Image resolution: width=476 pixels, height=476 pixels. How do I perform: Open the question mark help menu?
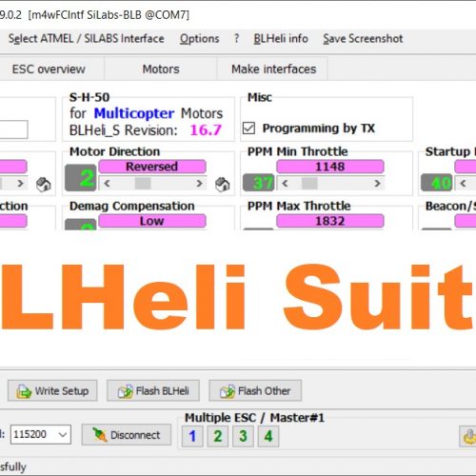tap(236, 39)
